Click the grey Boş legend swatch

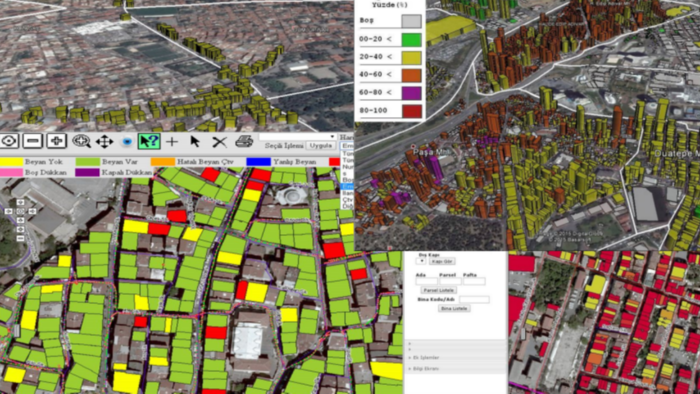pos(411,21)
